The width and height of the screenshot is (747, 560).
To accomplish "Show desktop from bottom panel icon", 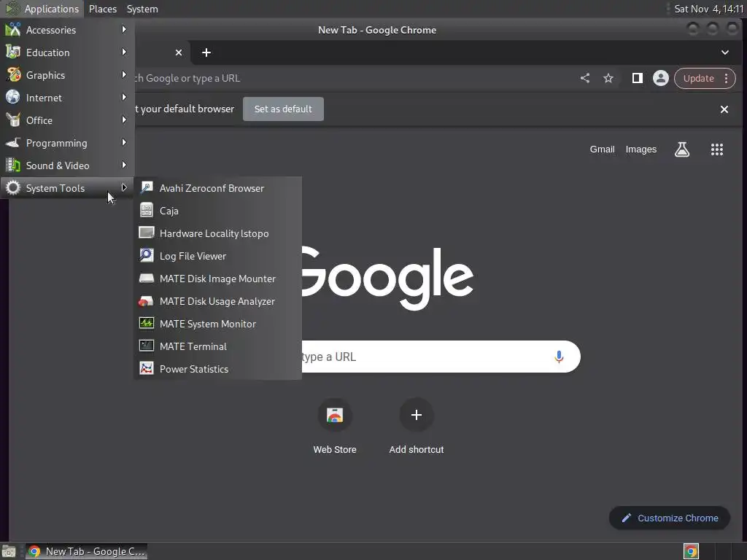I will (9, 551).
